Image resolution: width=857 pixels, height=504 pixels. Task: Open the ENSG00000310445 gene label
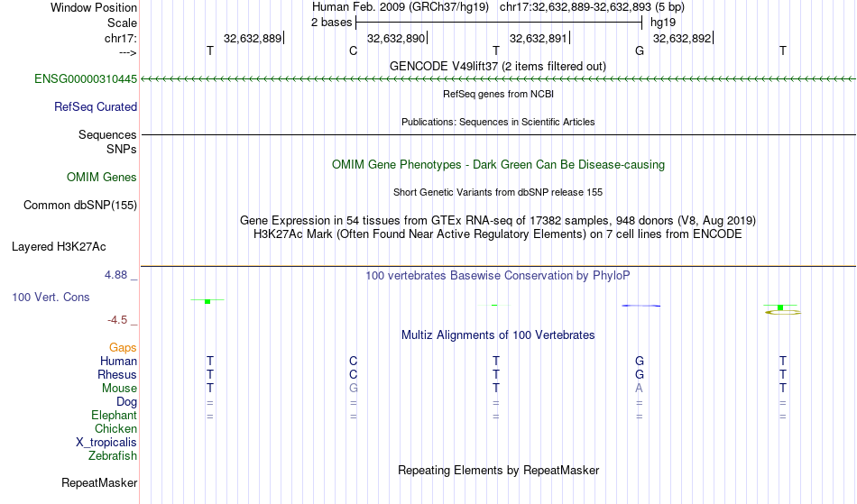(86, 78)
